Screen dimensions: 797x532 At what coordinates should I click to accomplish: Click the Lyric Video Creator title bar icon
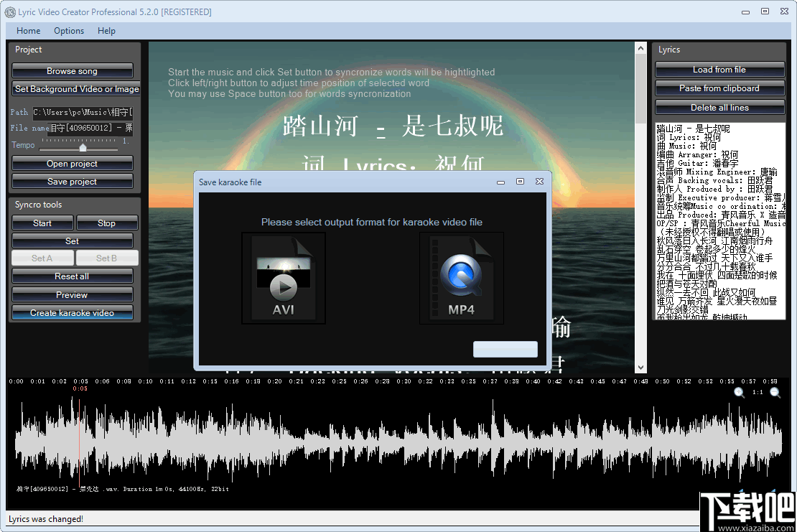pos(9,11)
